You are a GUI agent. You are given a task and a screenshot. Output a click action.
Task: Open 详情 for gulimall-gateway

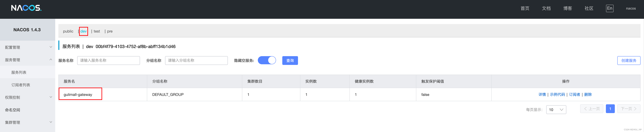coord(542,94)
